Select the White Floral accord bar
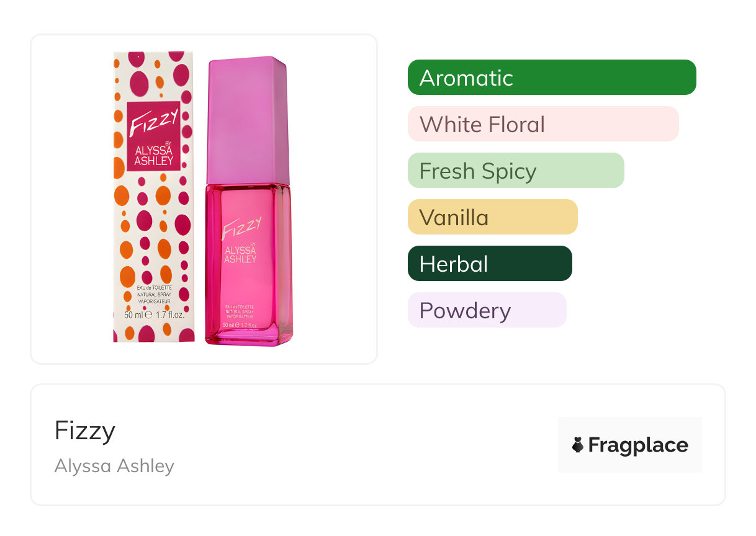 coord(542,124)
